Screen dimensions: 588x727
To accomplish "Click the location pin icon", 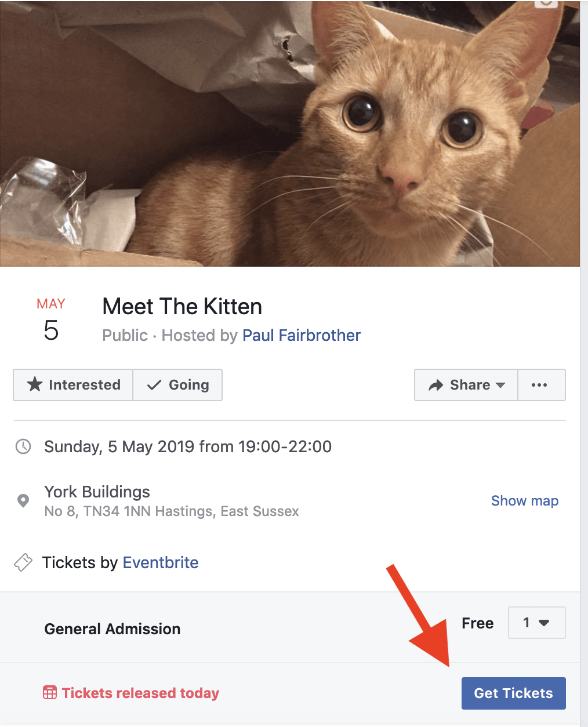I will coord(23,500).
